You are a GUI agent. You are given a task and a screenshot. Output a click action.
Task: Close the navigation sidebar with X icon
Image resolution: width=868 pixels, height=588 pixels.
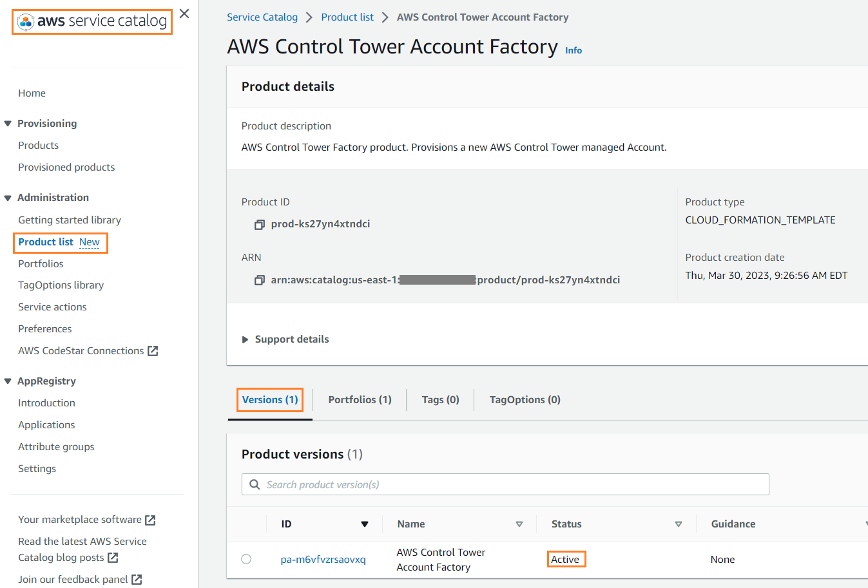click(184, 14)
